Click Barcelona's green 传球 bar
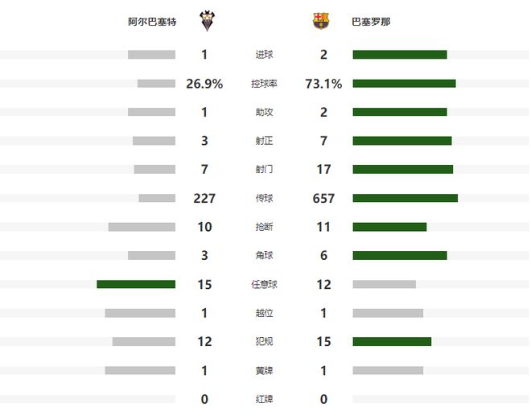This screenshot has width=531, height=420. coord(405,198)
